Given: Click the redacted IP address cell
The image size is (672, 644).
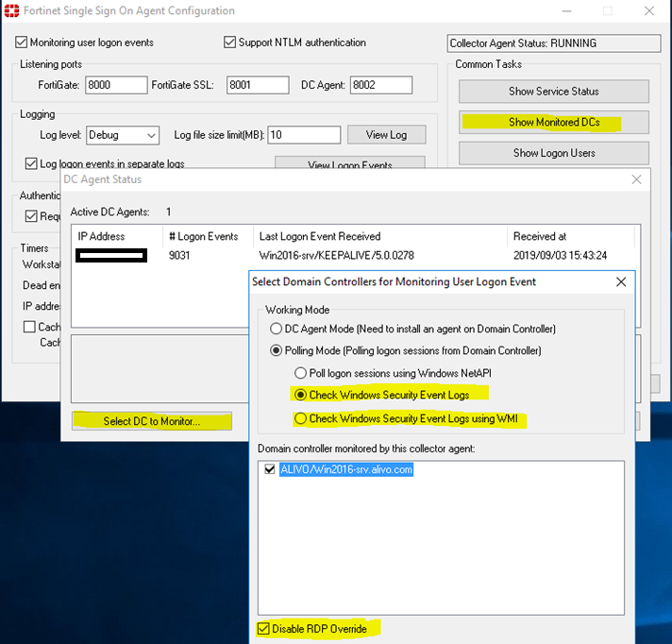Looking at the screenshot, I should coord(111,256).
